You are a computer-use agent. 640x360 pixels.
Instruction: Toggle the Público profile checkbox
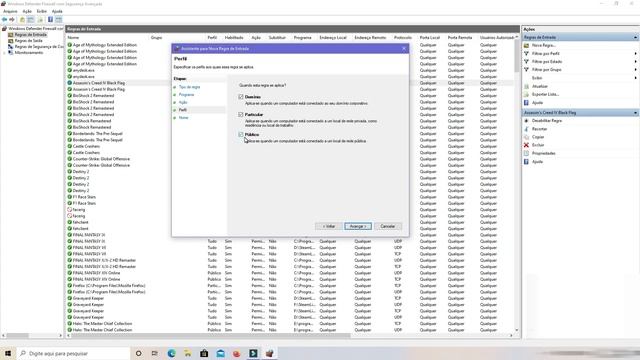pos(241,134)
